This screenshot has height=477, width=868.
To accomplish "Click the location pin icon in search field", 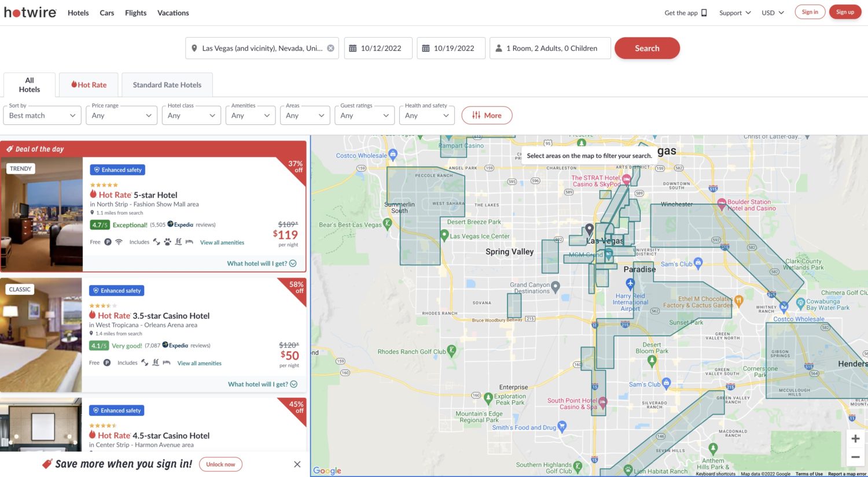I will 194,48.
